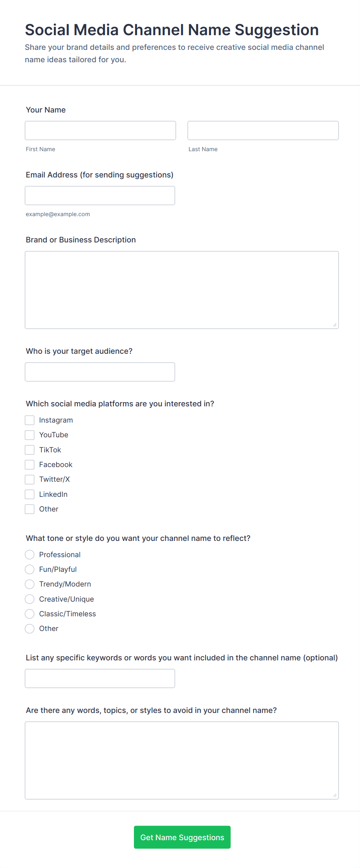Select the Professional tone radio button
Viewport: 360px width, 868px height.
29,554
